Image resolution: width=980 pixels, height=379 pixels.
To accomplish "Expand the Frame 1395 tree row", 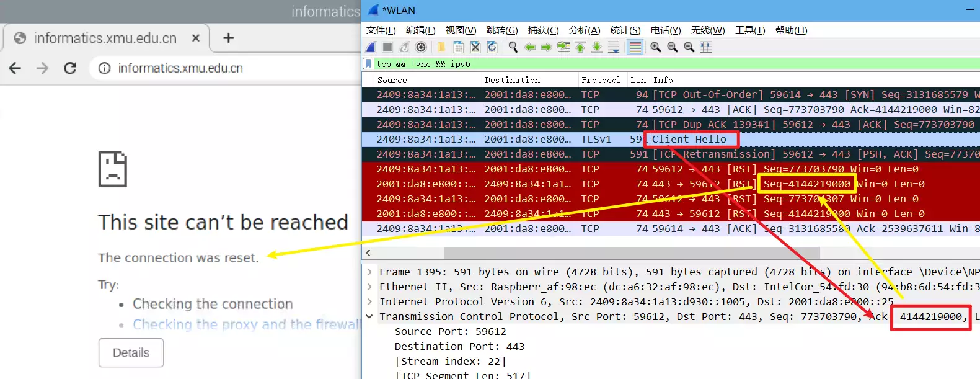I will (x=369, y=272).
